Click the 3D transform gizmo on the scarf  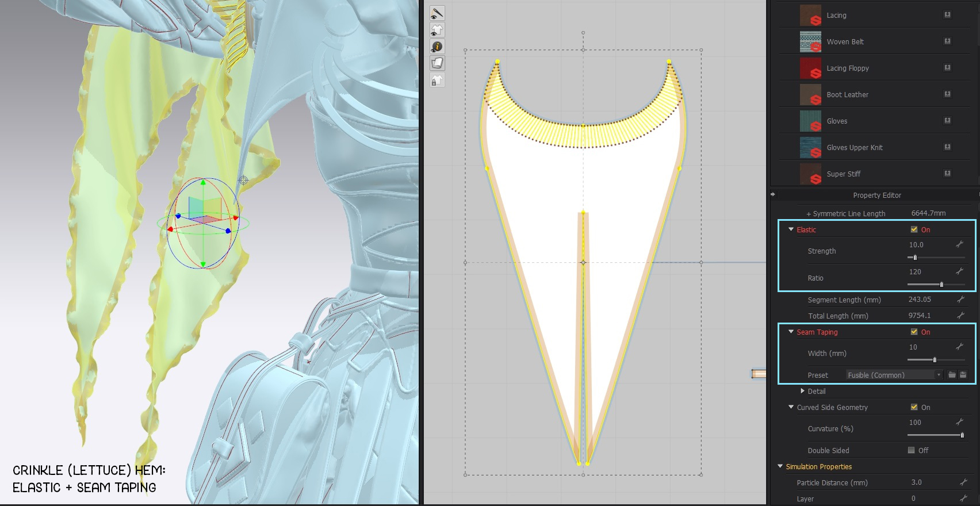[203, 223]
